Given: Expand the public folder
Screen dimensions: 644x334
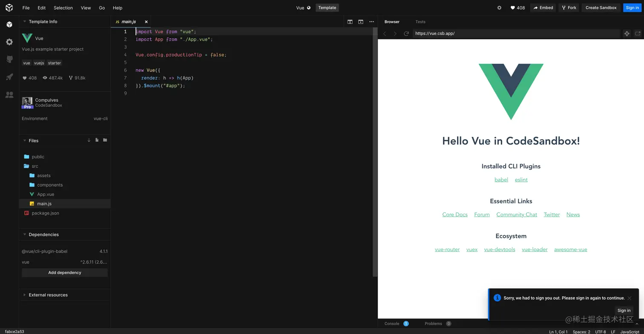Looking at the screenshot, I should 65,157.
